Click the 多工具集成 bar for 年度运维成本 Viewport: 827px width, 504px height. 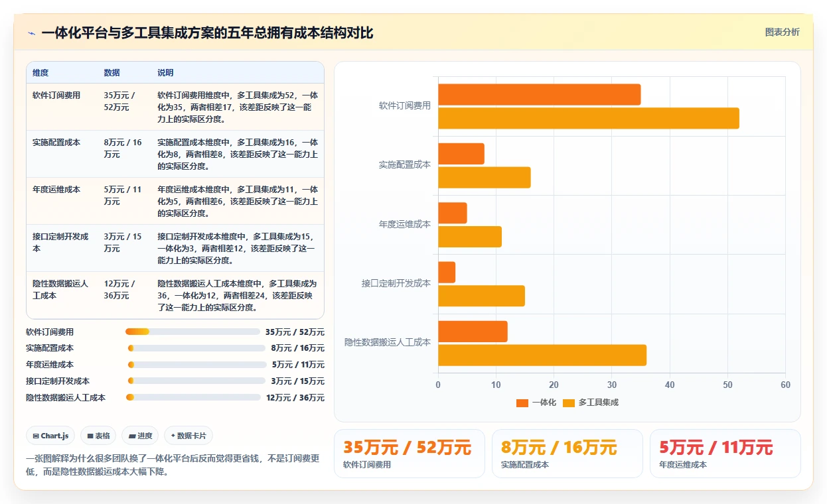(470, 237)
